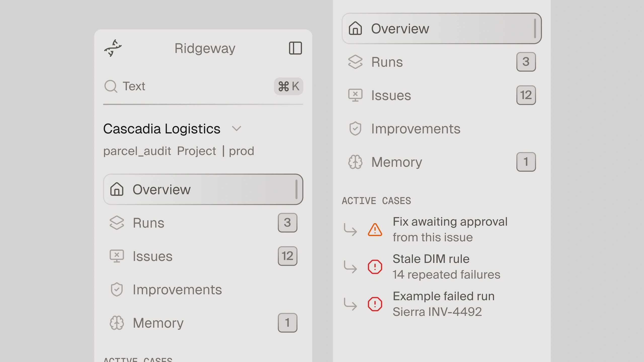The image size is (644, 362).
Task: Focus the Text search field
Action: coord(203,86)
